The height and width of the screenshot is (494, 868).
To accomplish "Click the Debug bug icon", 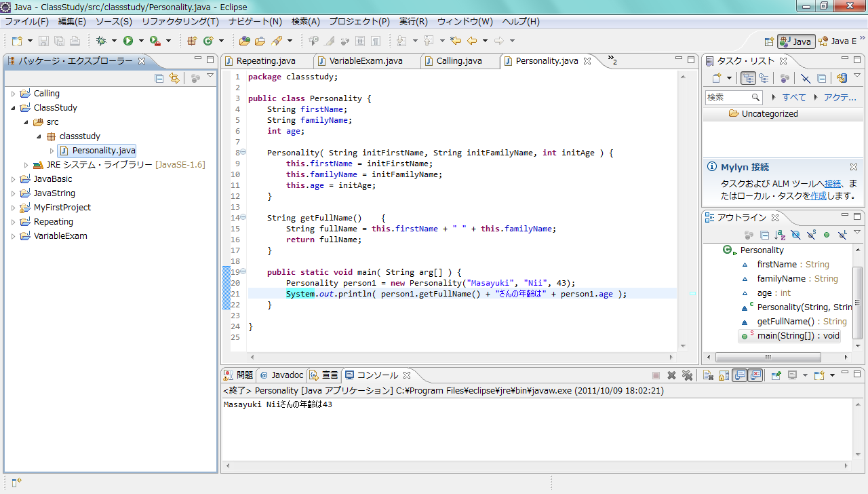I will tap(102, 41).
